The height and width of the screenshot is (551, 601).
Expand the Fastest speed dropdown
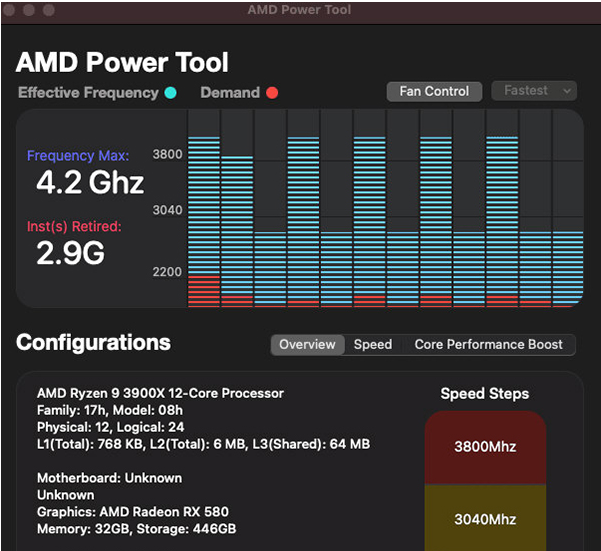[x=534, y=91]
